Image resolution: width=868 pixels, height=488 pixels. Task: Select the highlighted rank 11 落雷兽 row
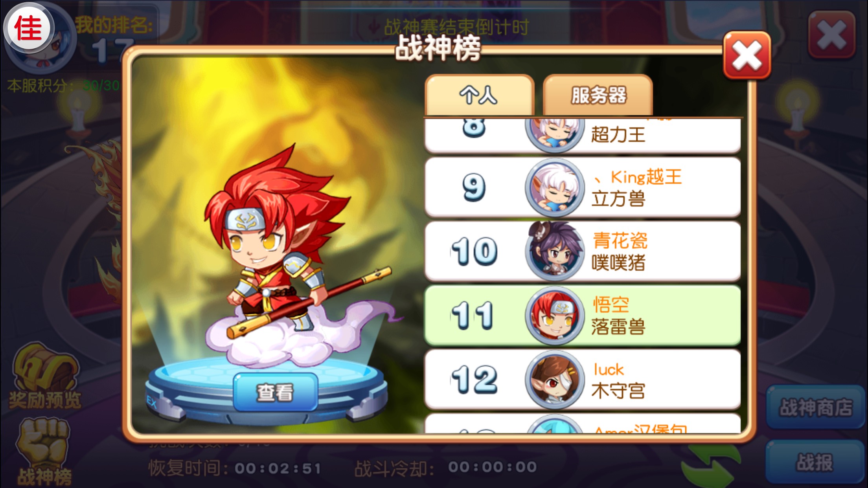click(x=583, y=315)
